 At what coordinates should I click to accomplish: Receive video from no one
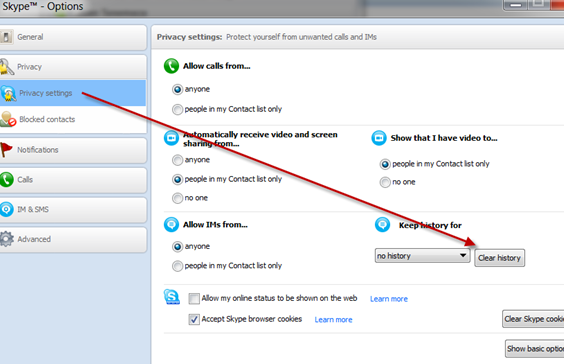coord(177,198)
